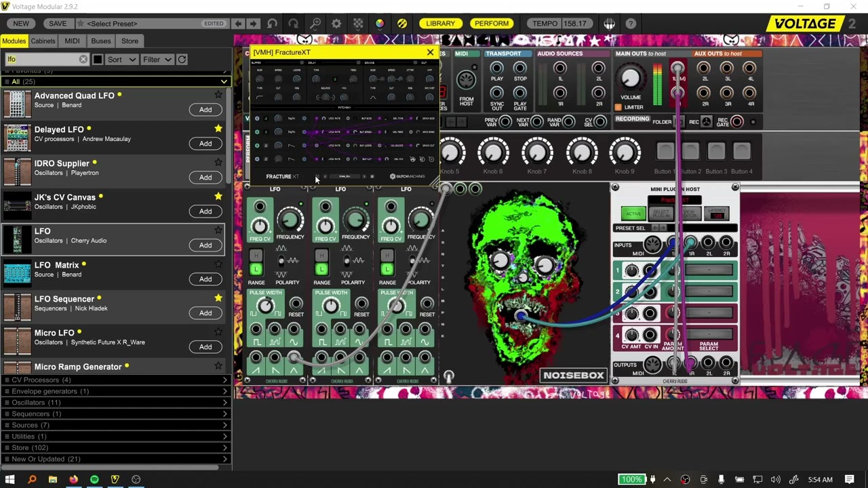Toggle the LIMITER switch
The width and height of the screenshot is (868, 488).
[x=618, y=107]
